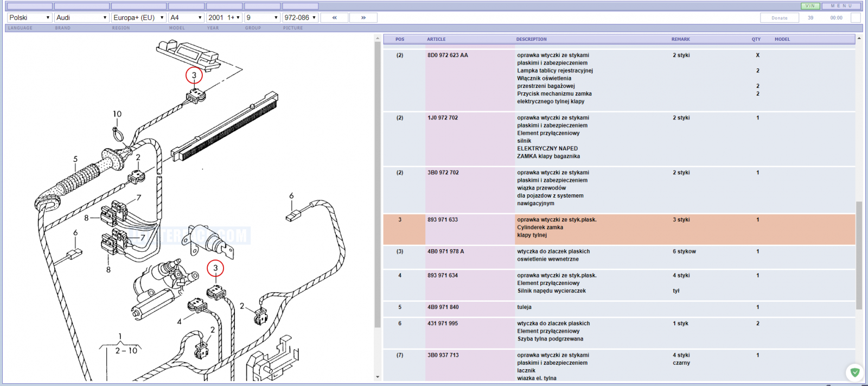
Task: Select callout 5 on the diagram
Action: tap(75, 159)
